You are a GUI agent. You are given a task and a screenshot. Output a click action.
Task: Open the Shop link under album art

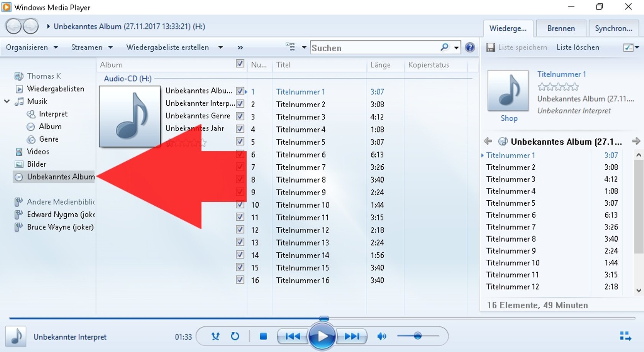click(509, 118)
